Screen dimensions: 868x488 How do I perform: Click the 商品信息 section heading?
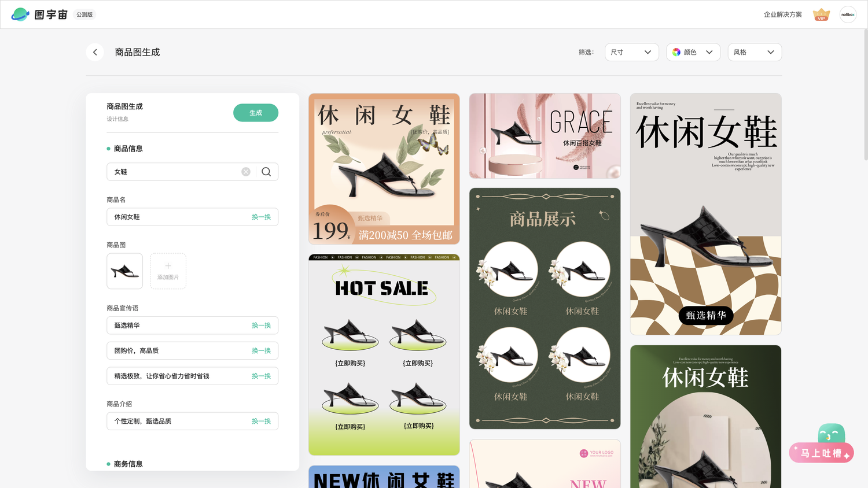coord(128,149)
